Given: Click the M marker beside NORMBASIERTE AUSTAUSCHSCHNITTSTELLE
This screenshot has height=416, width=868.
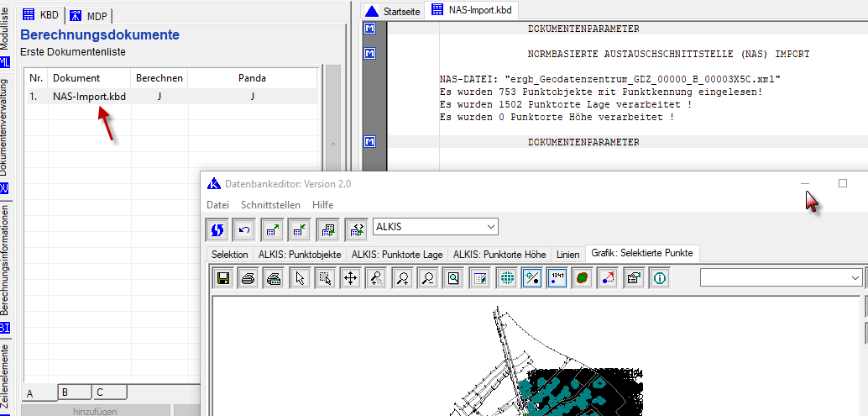Looking at the screenshot, I should pos(369,54).
